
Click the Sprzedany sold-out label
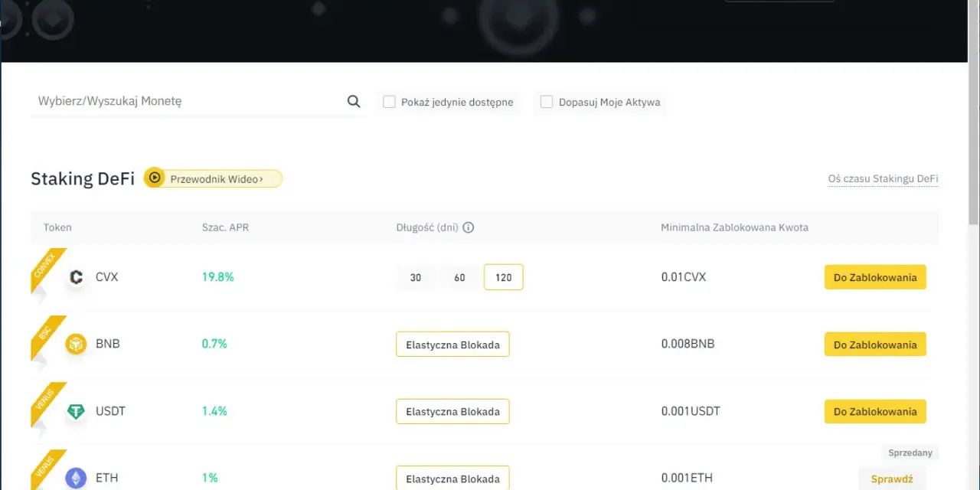910,452
